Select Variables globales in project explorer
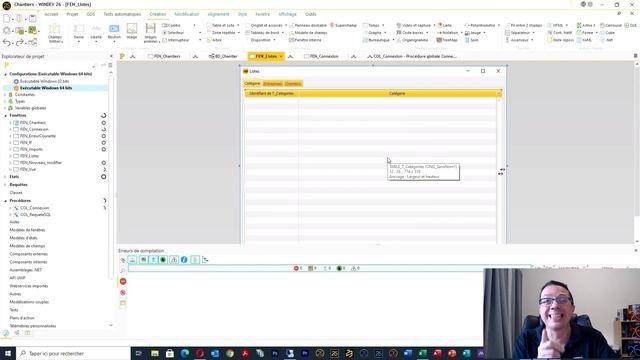The image size is (640, 360). pos(30,108)
